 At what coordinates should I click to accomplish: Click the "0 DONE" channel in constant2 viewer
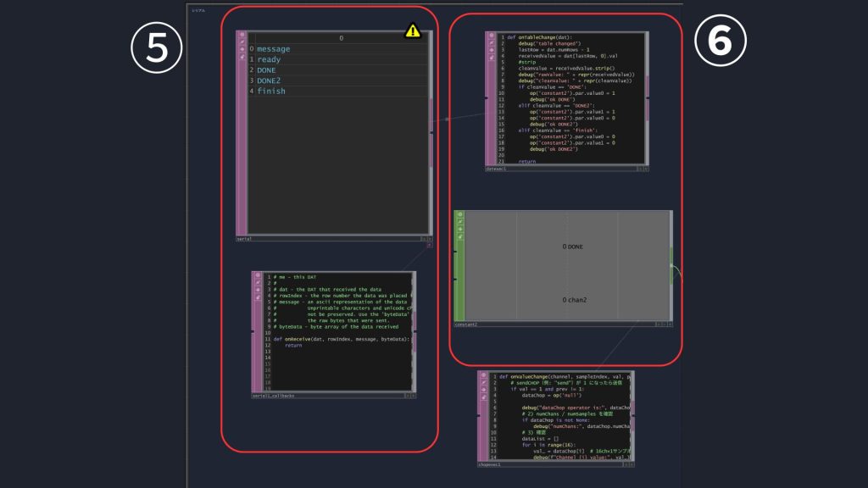(x=572, y=247)
